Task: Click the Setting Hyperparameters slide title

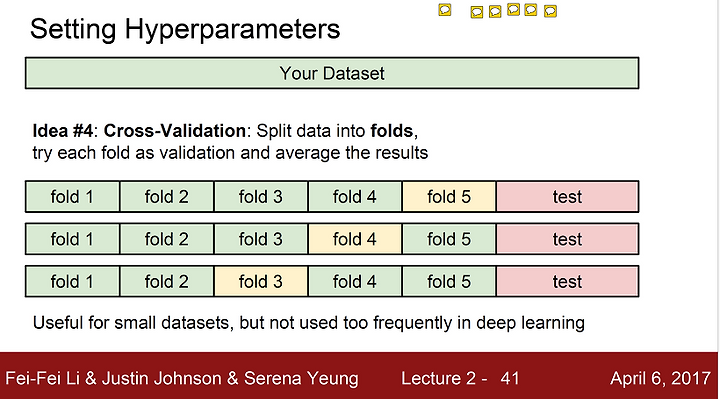Action: [185, 29]
